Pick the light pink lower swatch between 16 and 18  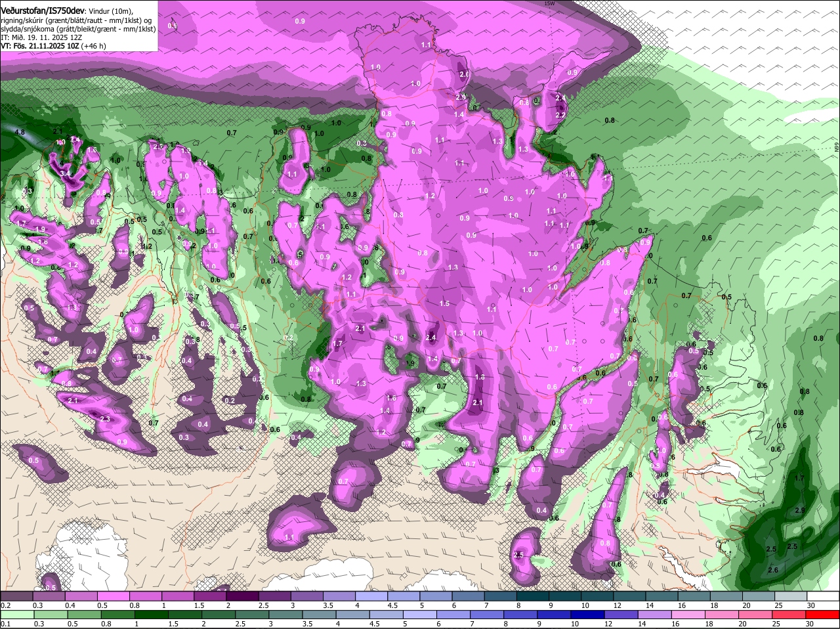tap(688, 614)
